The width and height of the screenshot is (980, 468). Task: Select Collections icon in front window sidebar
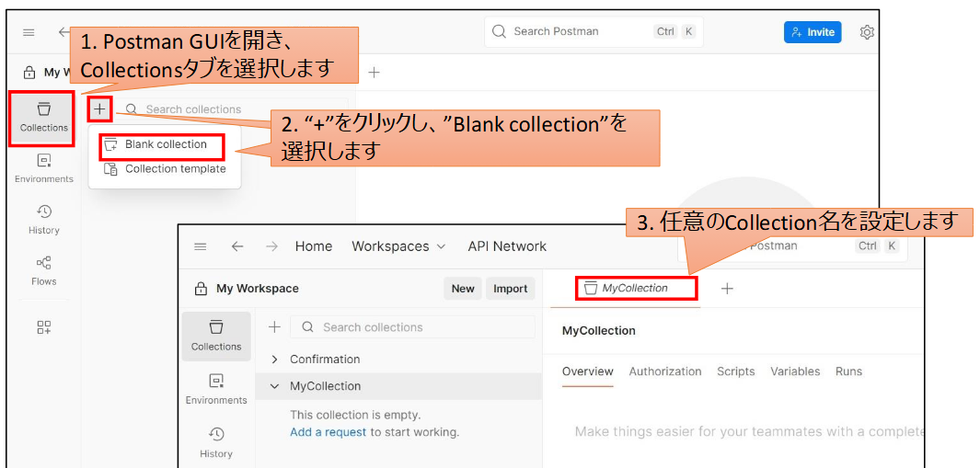pos(216,337)
